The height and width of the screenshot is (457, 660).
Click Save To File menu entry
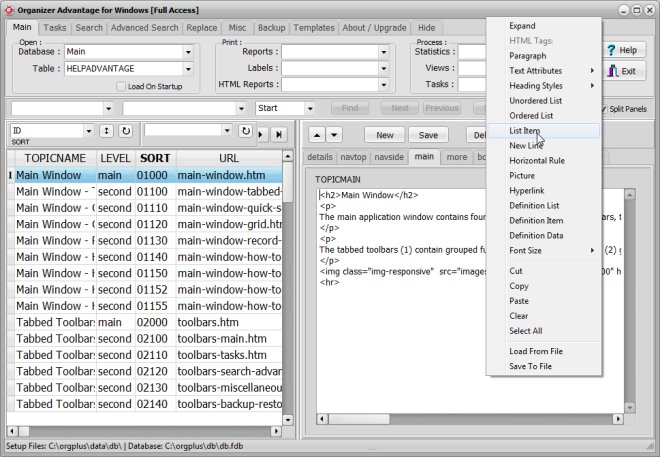(544, 366)
